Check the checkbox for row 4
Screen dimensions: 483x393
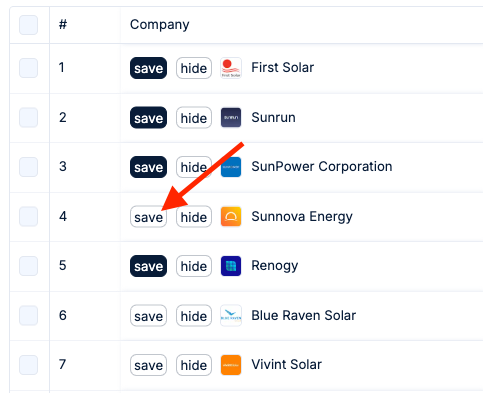(x=28, y=217)
